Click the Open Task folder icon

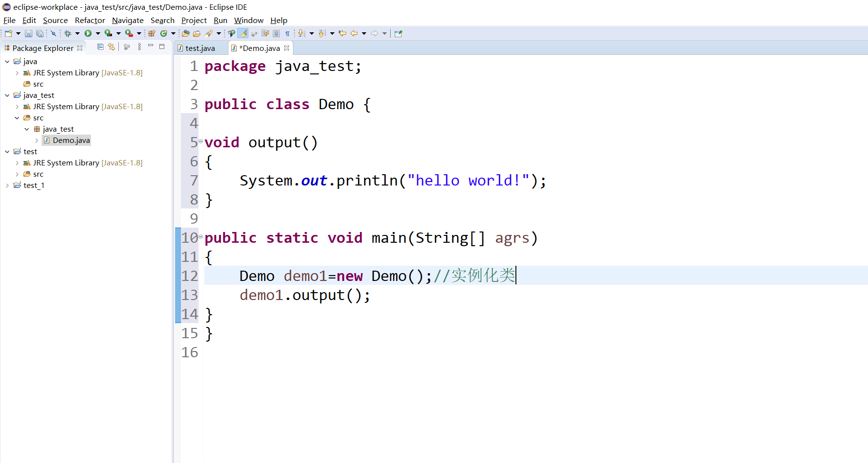(197, 33)
